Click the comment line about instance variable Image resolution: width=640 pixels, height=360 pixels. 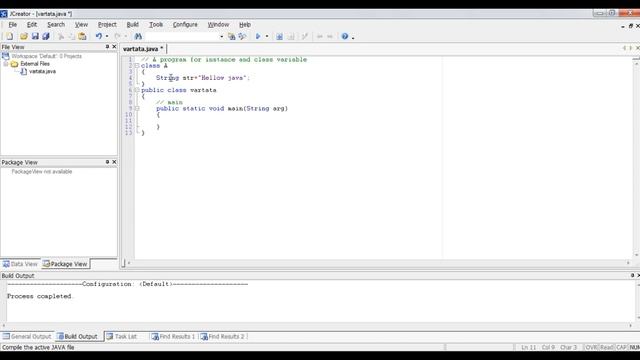pyautogui.click(x=224, y=60)
